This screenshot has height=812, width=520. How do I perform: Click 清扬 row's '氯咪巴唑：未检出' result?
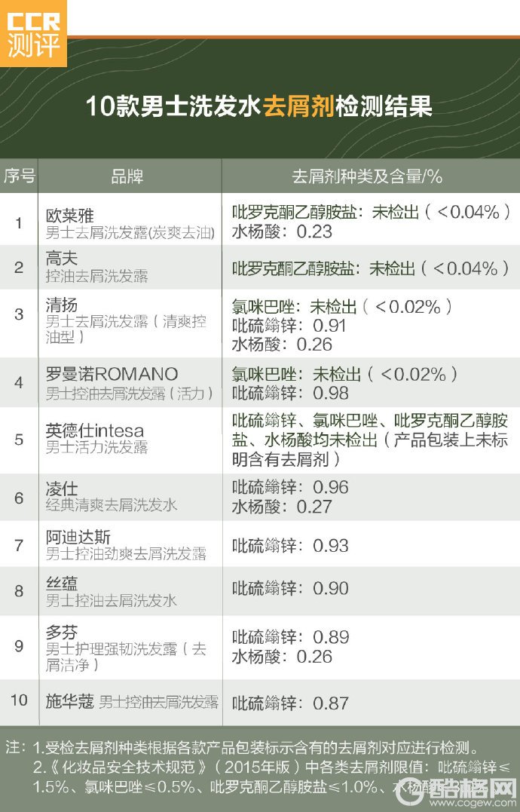point(341,307)
